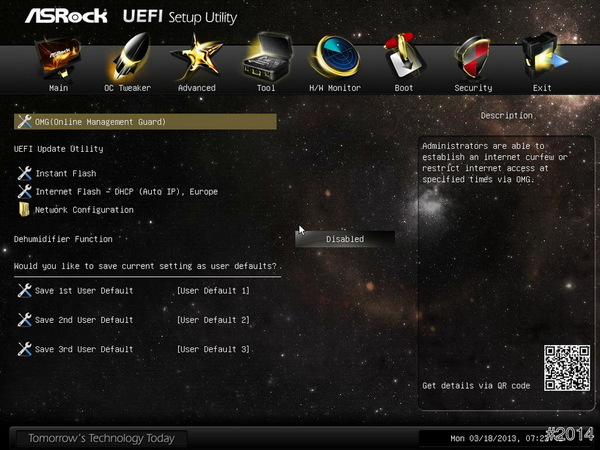
Task: Open Network Configuration submenu
Action: coord(84,210)
